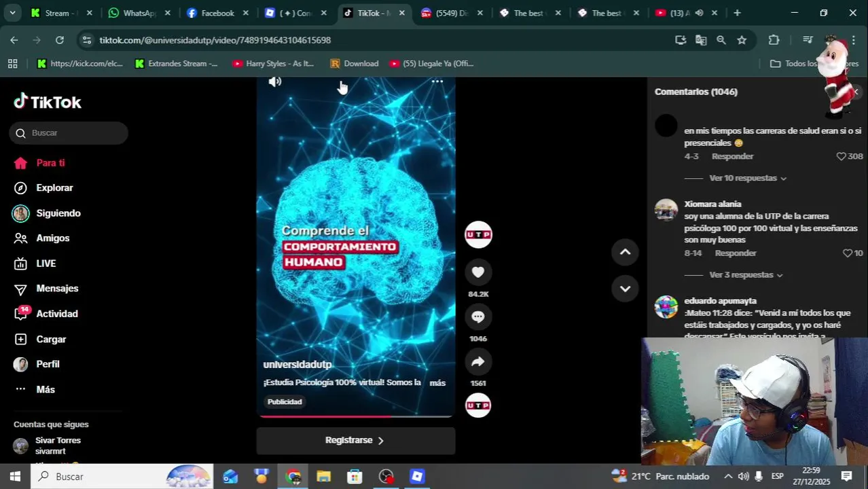
Task: Open the browser apps grid icon
Action: (12, 63)
